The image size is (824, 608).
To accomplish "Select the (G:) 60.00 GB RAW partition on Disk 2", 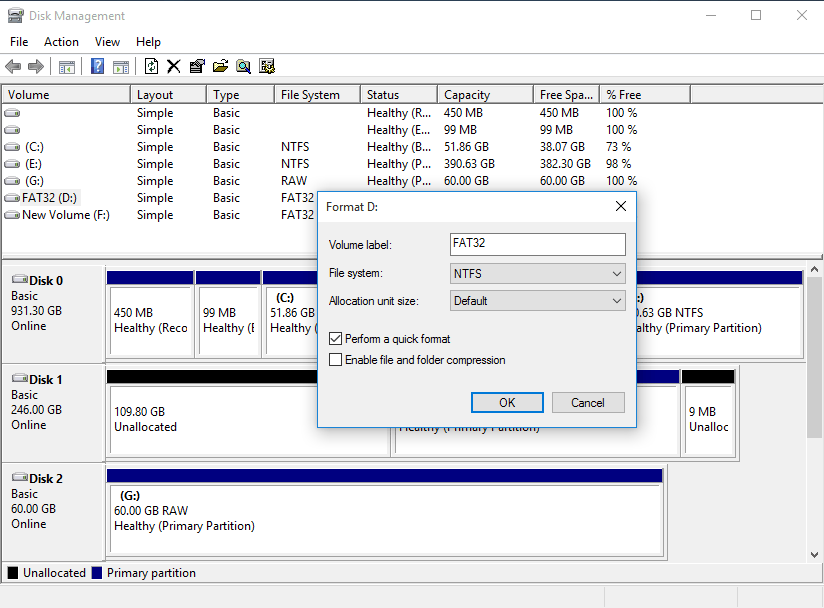I will (385, 512).
